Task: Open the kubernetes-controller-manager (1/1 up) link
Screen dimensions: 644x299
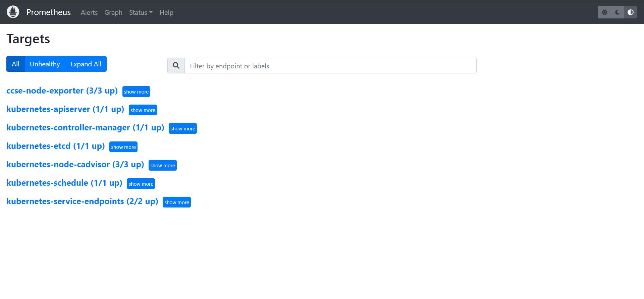Action: [x=85, y=128]
